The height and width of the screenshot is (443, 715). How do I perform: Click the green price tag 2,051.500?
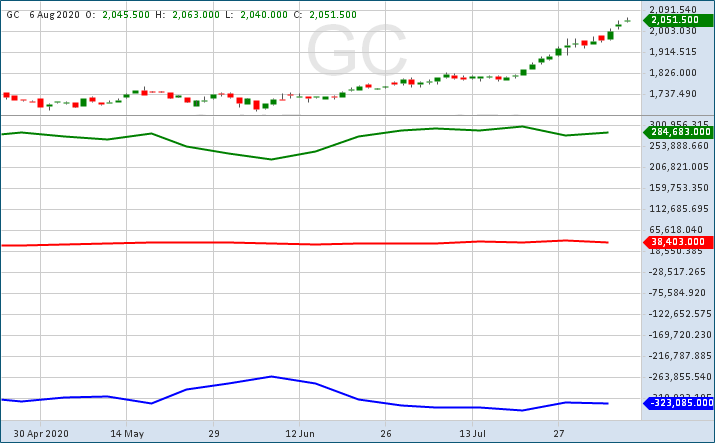click(678, 20)
